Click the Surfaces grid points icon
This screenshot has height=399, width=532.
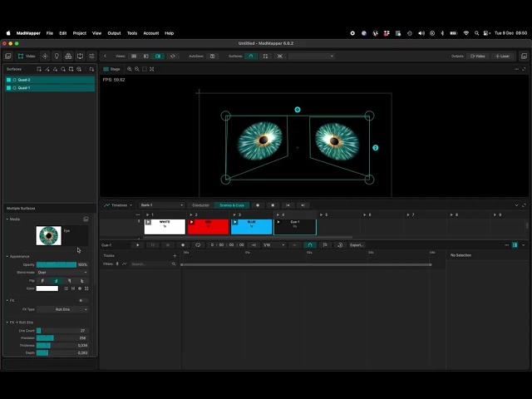coord(265,56)
